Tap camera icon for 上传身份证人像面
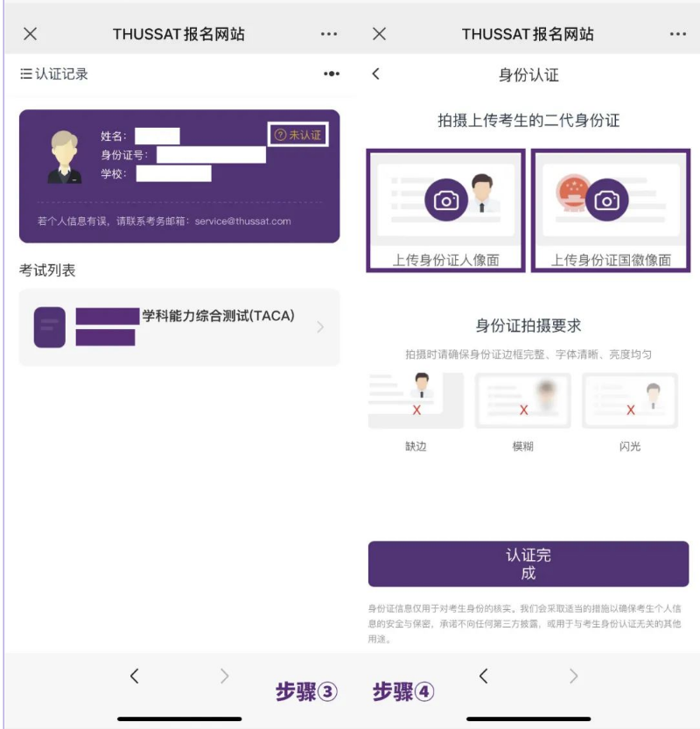This screenshot has width=700, height=729. (445, 200)
